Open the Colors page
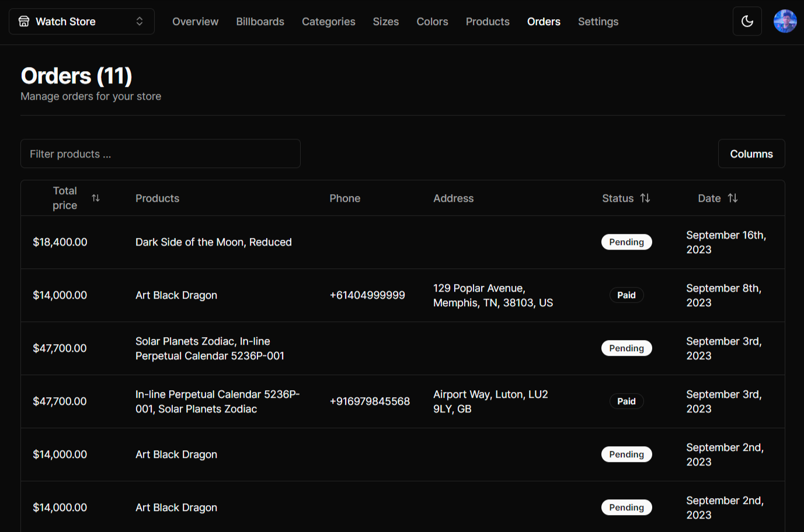The image size is (804, 532). click(x=432, y=22)
